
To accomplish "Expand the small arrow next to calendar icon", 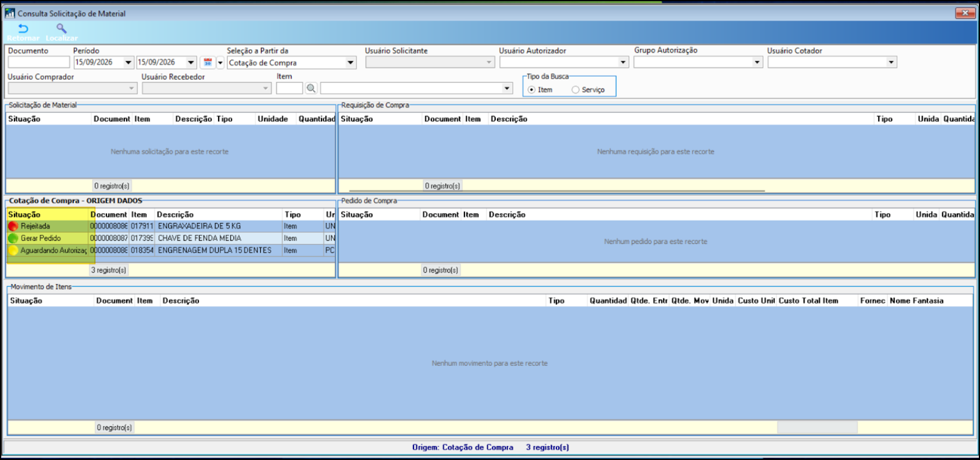I will tap(220, 62).
